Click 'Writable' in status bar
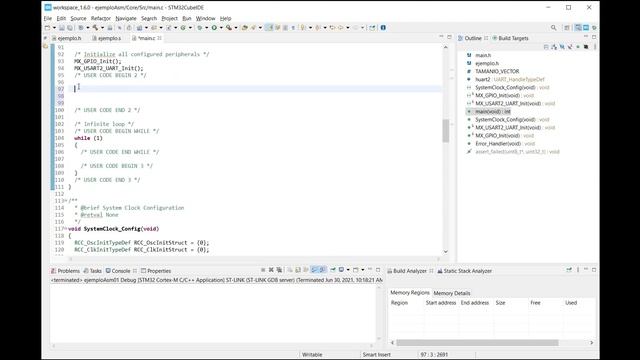 [x=312, y=355]
